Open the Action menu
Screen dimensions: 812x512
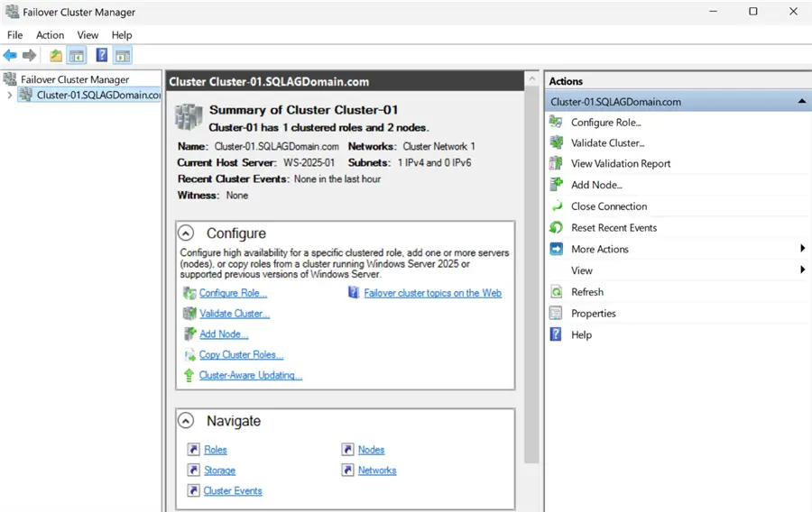50,35
